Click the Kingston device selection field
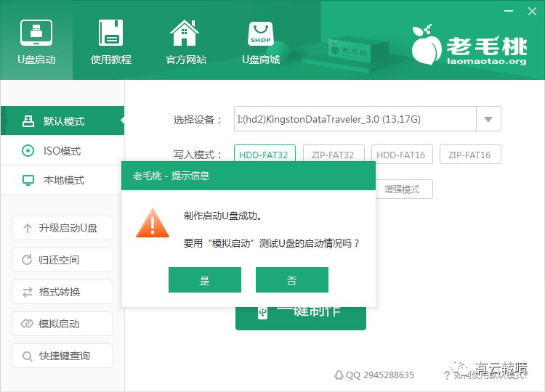The height and width of the screenshot is (392, 545). pyautogui.click(x=355, y=119)
